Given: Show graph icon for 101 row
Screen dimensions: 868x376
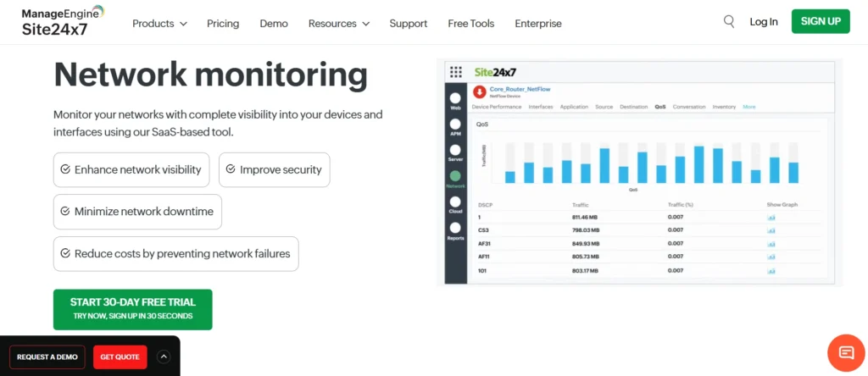Looking at the screenshot, I should pyautogui.click(x=771, y=271).
